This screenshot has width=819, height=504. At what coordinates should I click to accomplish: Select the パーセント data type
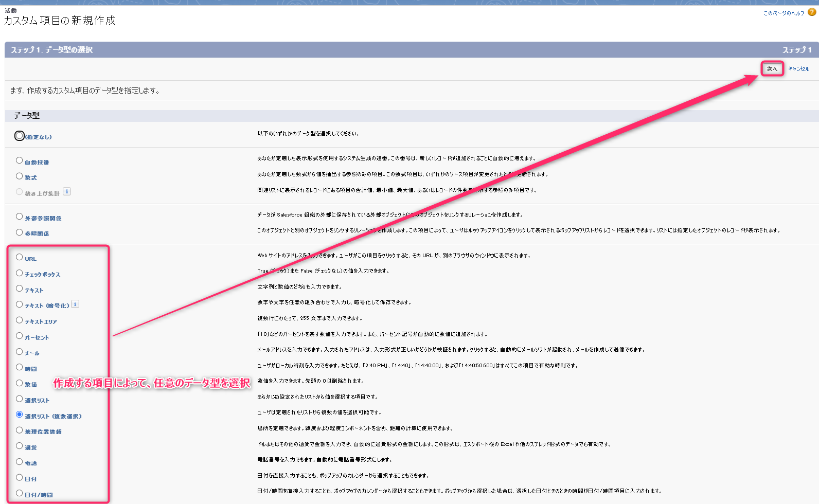(19, 336)
